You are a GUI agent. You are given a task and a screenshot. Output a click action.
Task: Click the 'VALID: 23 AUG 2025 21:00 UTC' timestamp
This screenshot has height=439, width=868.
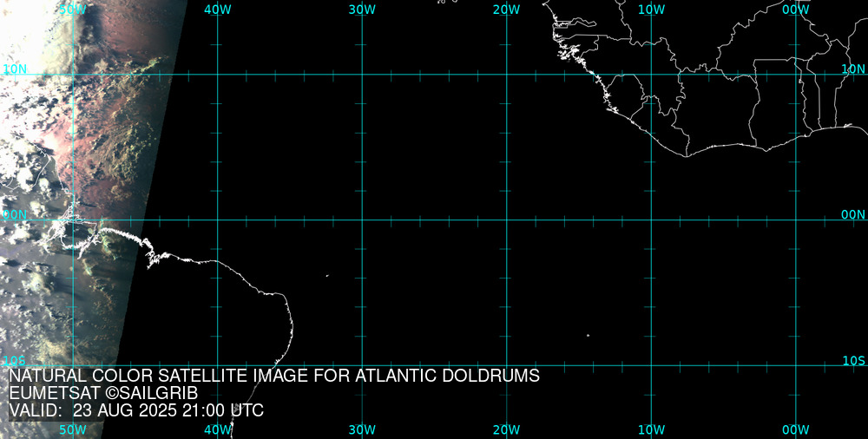(136, 410)
